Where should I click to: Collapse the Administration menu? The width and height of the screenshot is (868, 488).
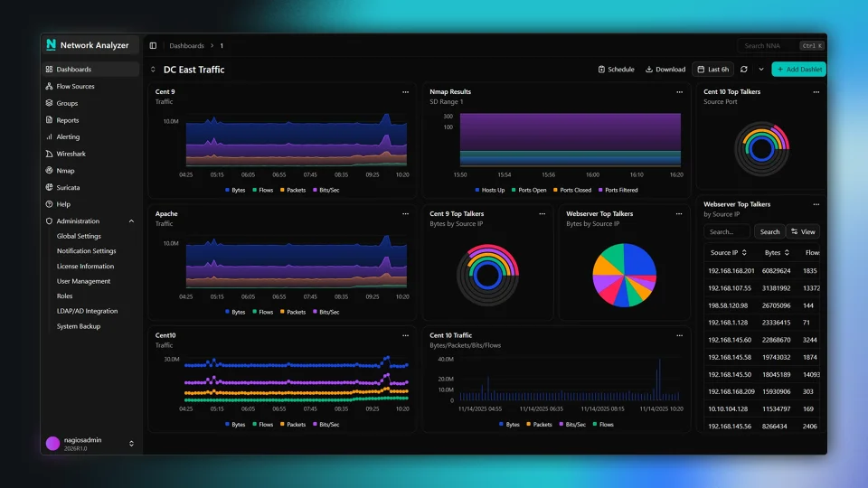point(131,221)
